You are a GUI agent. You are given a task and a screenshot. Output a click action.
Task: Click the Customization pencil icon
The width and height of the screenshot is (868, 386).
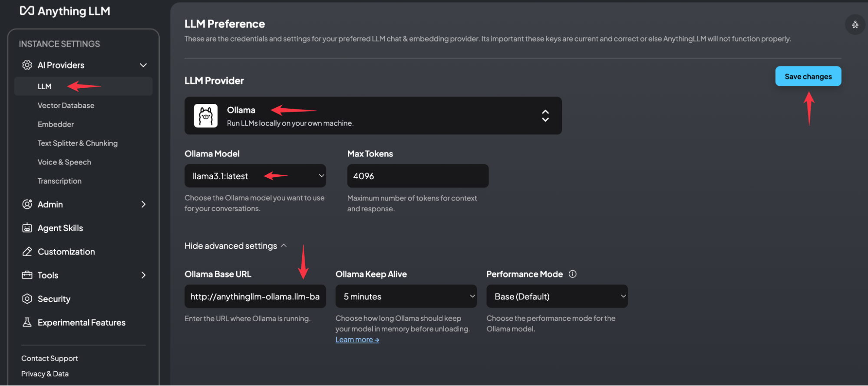point(27,252)
